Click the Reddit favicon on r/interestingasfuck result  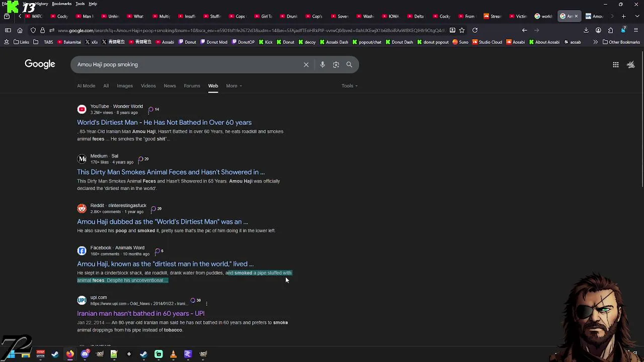tap(82, 209)
